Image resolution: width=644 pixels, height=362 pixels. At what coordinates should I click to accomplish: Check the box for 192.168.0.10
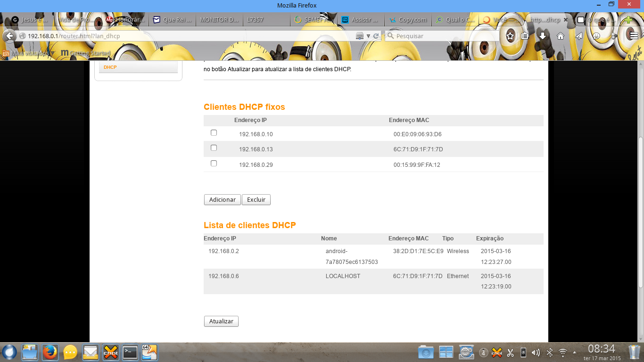214,133
